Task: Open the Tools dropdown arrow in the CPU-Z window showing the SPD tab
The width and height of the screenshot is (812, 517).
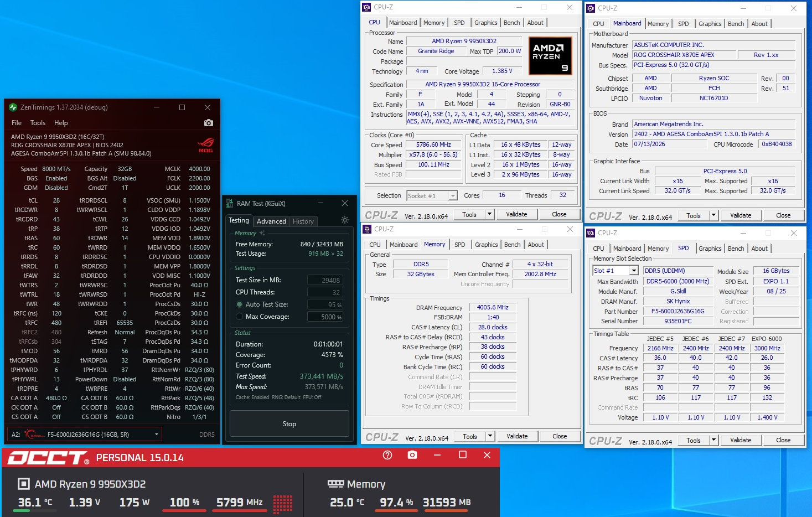Action: (713, 440)
